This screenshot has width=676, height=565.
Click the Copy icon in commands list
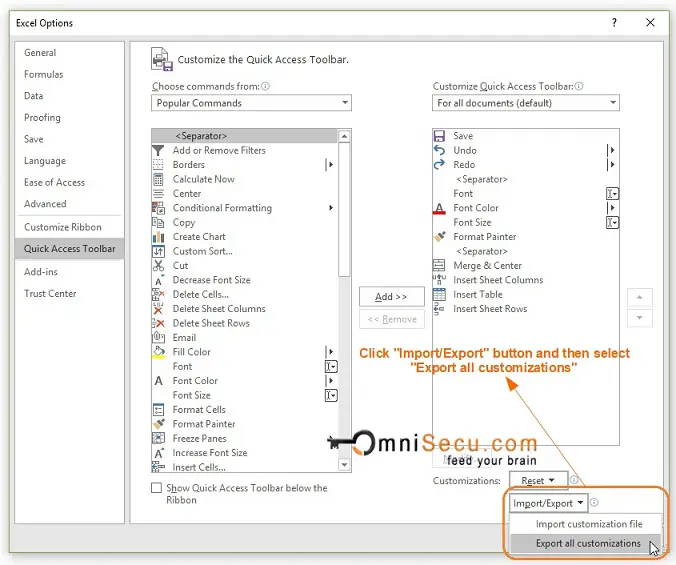pyautogui.click(x=158, y=222)
